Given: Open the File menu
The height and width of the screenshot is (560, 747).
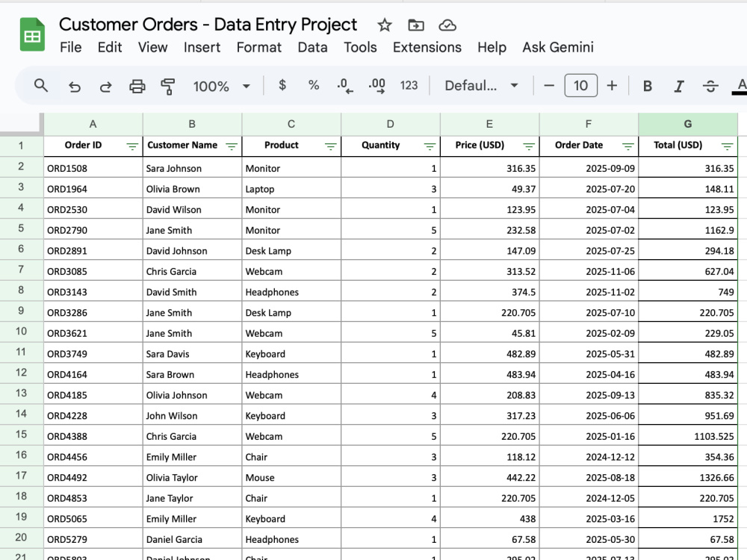Looking at the screenshot, I should point(70,47).
